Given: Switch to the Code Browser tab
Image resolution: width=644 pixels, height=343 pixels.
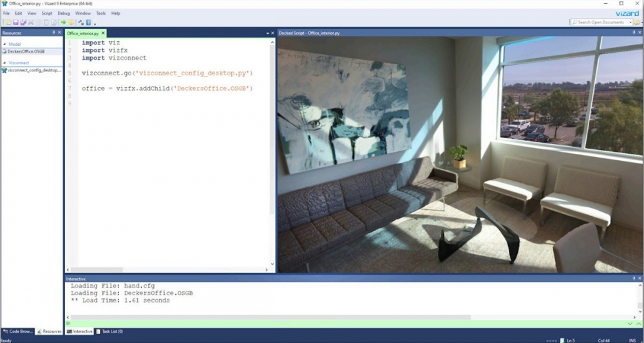Looking at the screenshot, I should point(17,331).
